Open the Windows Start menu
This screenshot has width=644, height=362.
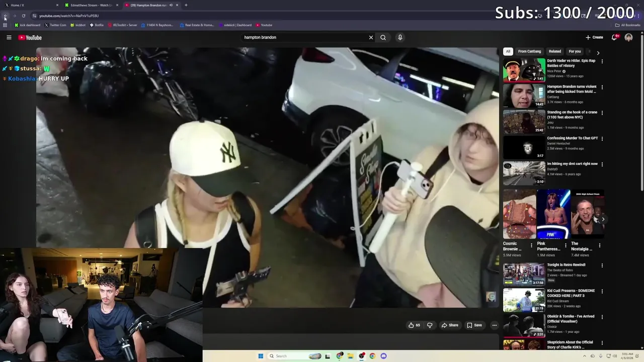261,356
